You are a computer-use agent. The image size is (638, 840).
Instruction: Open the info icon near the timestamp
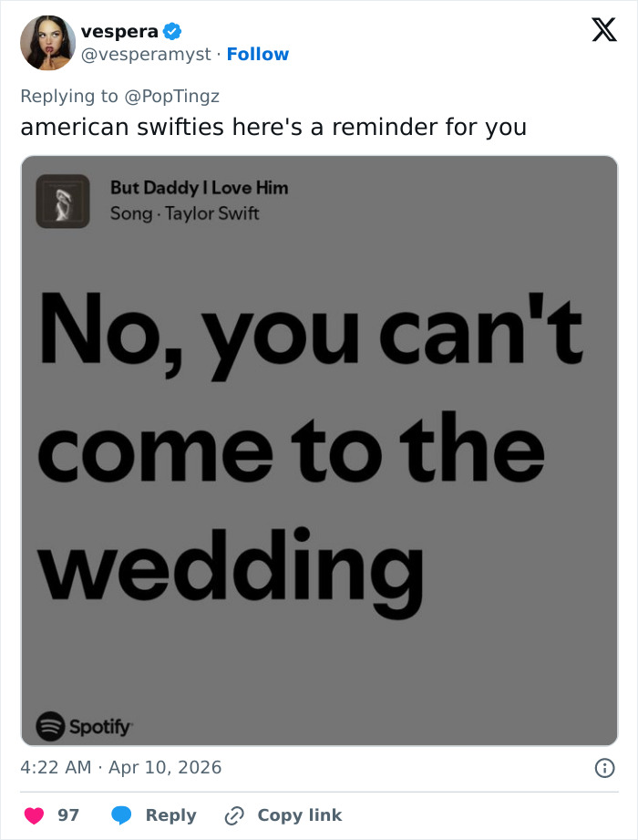[x=606, y=767]
